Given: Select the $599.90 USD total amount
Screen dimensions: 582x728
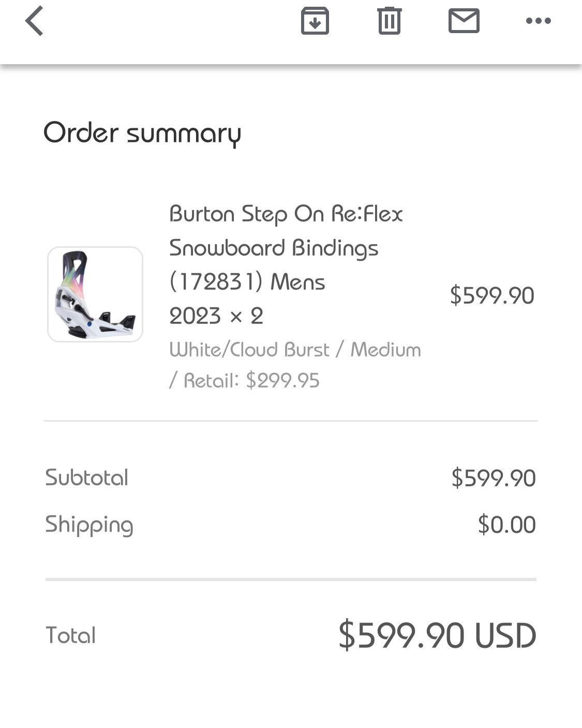Looking at the screenshot, I should [437, 635].
